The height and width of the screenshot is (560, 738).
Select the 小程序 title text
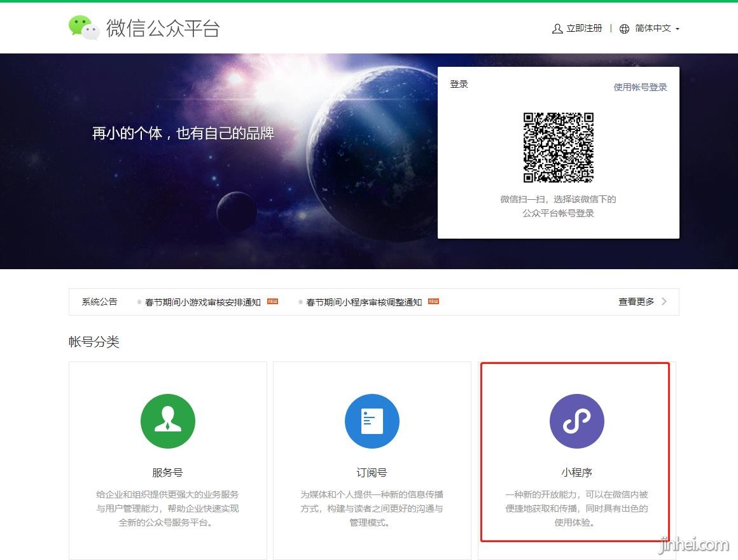[576, 472]
